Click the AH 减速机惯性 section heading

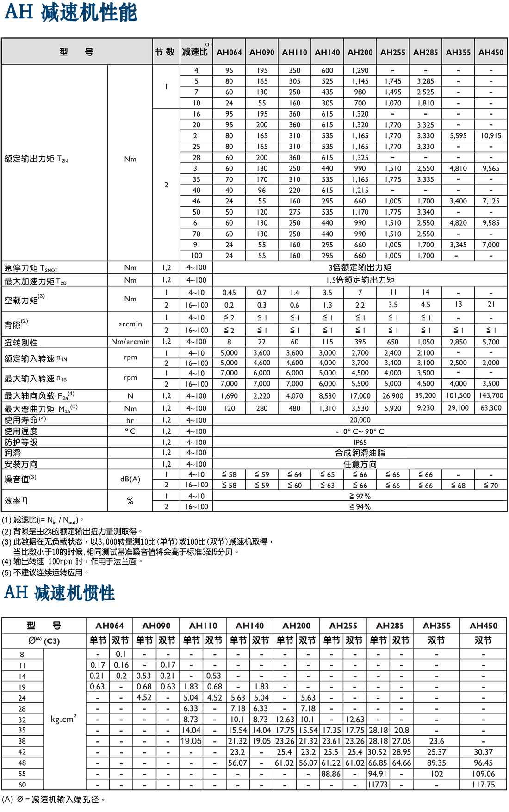[x=59, y=593]
